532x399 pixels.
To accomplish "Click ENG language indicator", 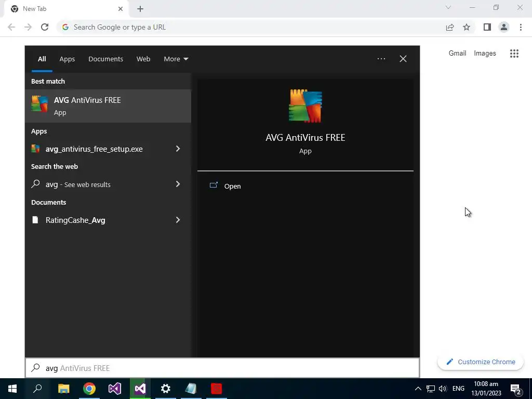I will pos(458,389).
